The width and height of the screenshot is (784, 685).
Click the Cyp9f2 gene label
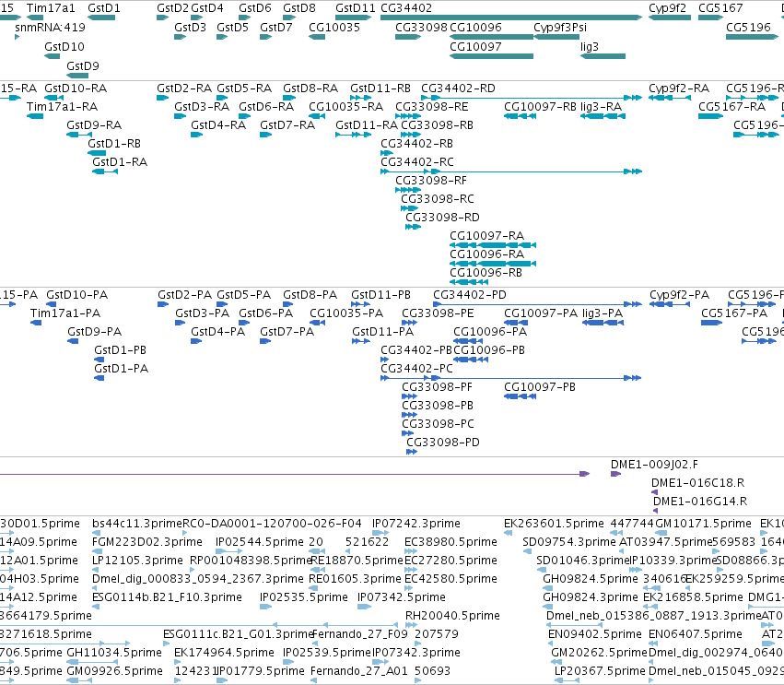click(668, 8)
